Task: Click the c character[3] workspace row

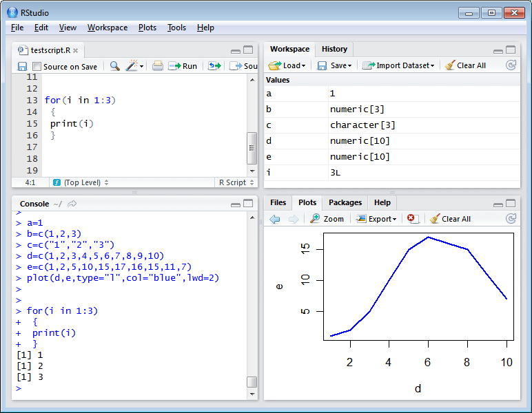Action: 392,125
